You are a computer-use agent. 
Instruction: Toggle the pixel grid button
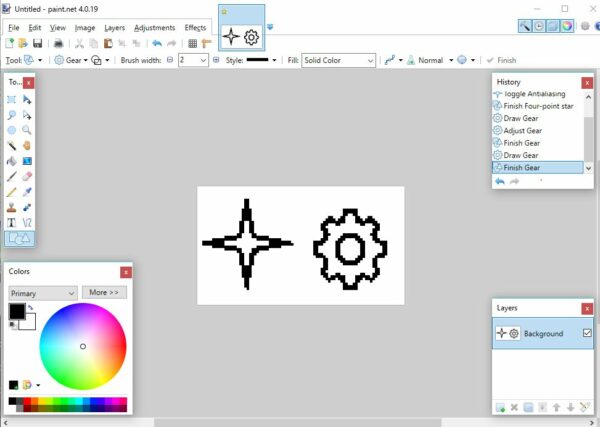point(193,44)
